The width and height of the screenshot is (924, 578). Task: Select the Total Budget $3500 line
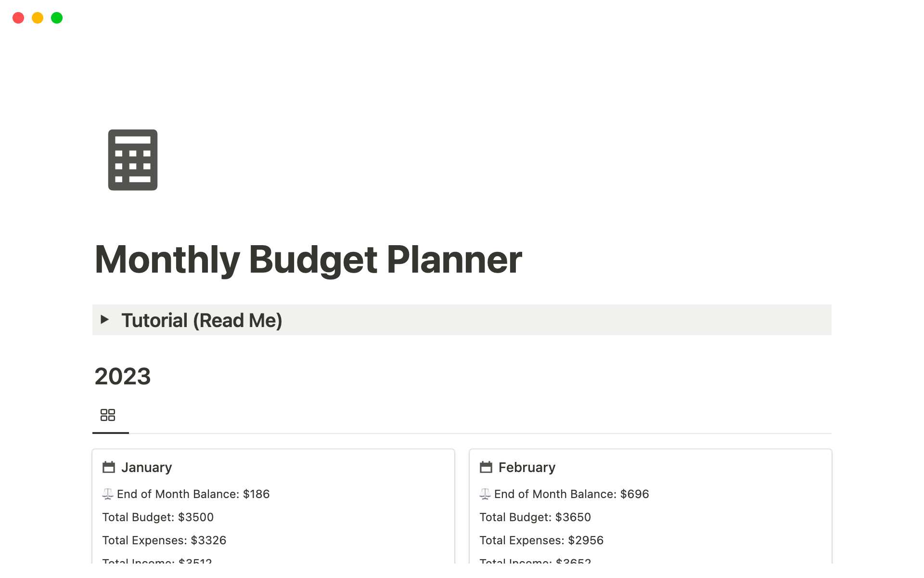click(x=158, y=517)
